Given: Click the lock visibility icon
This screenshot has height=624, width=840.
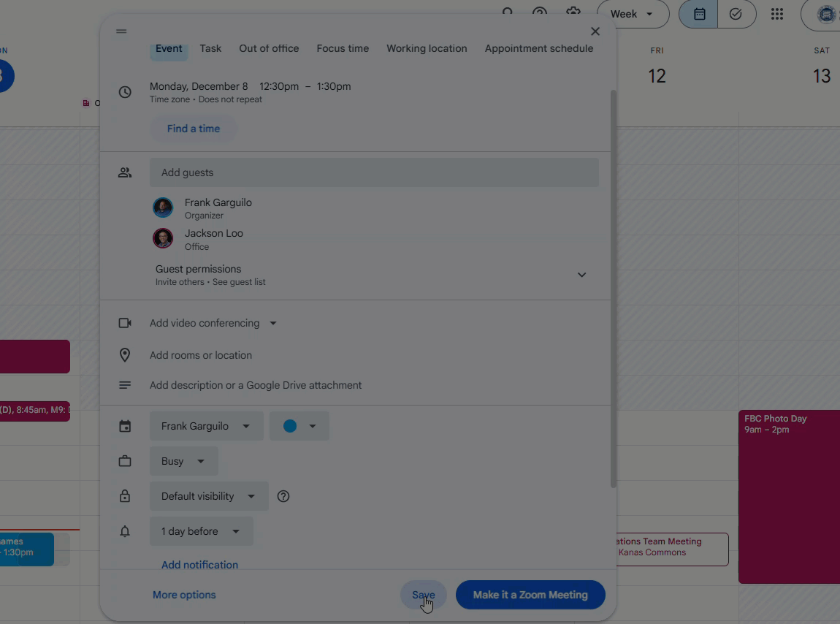Looking at the screenshot, I should pos(125,496).
